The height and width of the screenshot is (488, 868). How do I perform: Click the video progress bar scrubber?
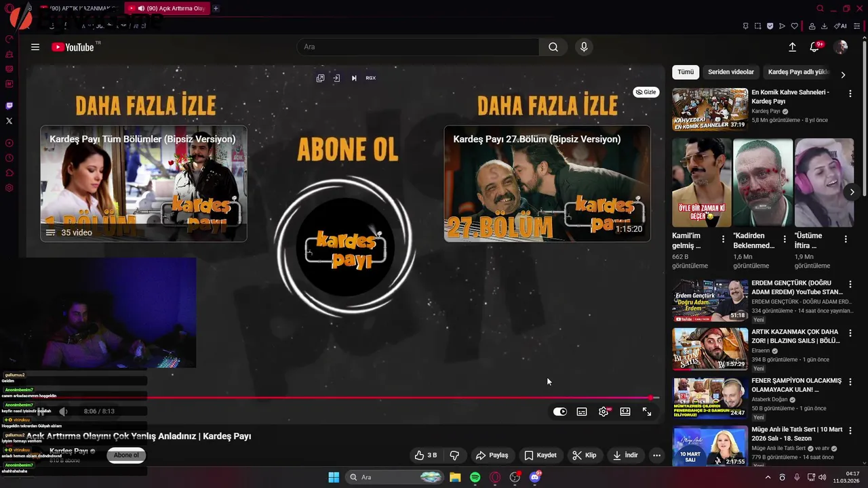pyautogui.click(x=651, y=398)
